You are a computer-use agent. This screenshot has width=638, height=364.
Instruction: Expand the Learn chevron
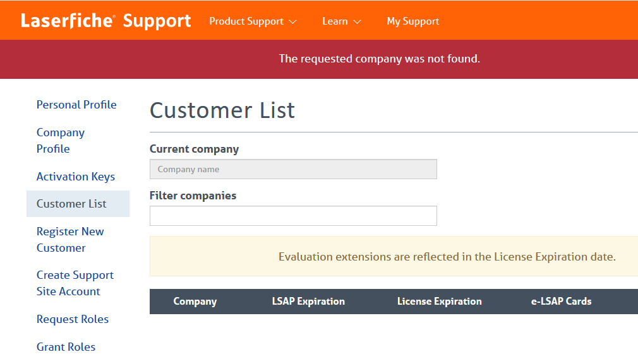click(357, 22)
